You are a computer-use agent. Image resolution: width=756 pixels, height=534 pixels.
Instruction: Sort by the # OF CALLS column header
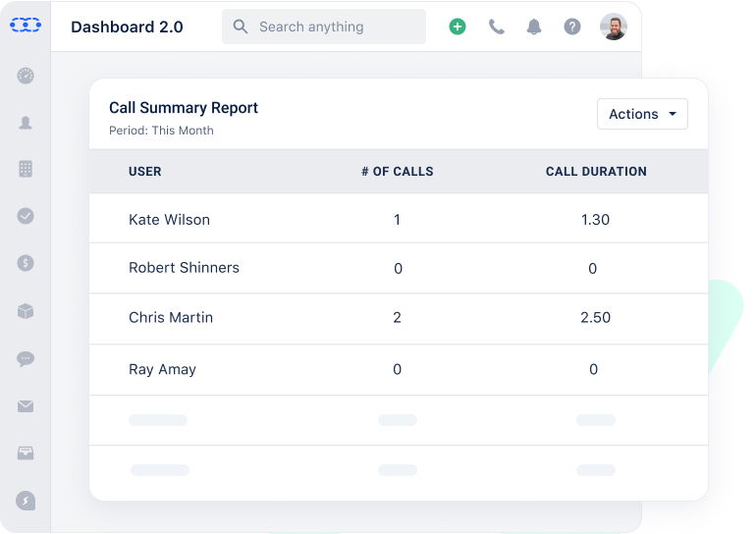[x=397, y=171]
